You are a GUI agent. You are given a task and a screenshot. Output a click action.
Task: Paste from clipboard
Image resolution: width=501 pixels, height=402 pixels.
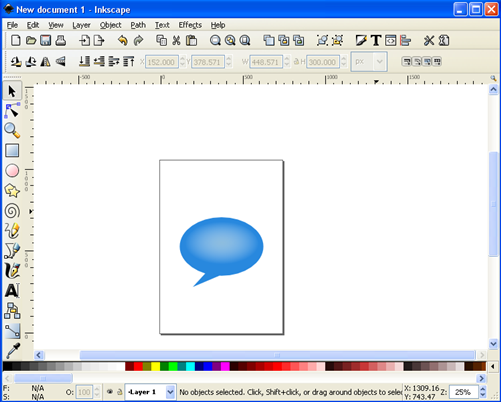(x=191, y=41)
